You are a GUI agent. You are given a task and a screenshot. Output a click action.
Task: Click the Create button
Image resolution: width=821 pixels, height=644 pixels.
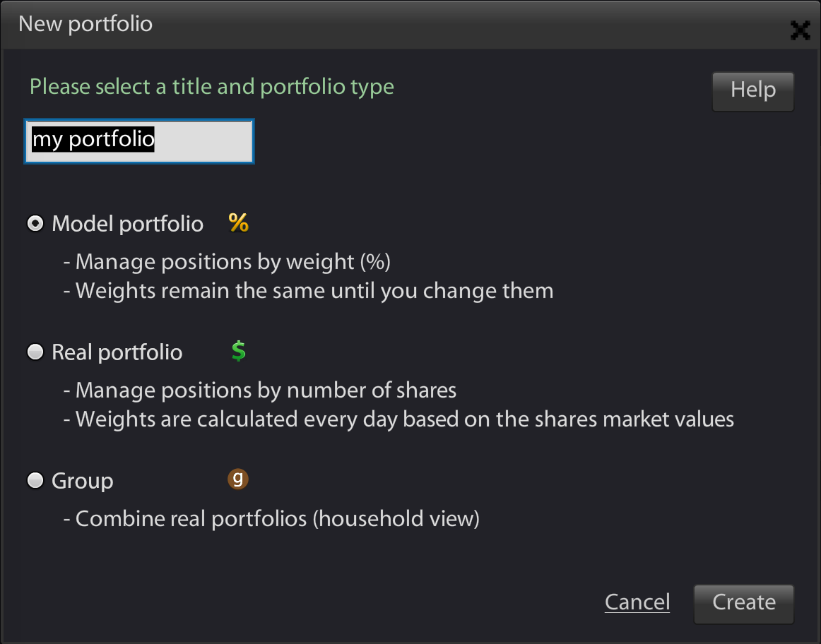tap(743, 604)
